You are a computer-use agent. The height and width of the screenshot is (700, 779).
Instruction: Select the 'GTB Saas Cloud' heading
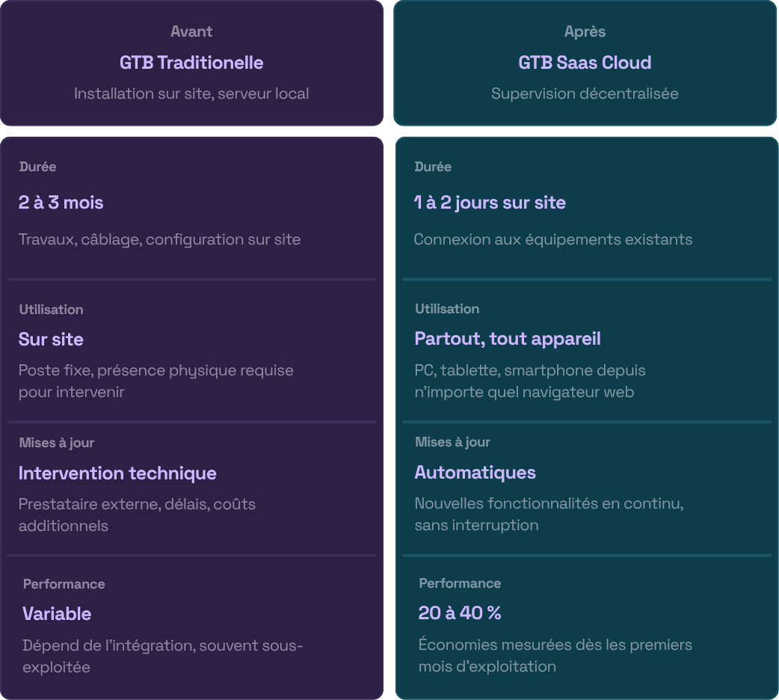(x=585, y=63)
